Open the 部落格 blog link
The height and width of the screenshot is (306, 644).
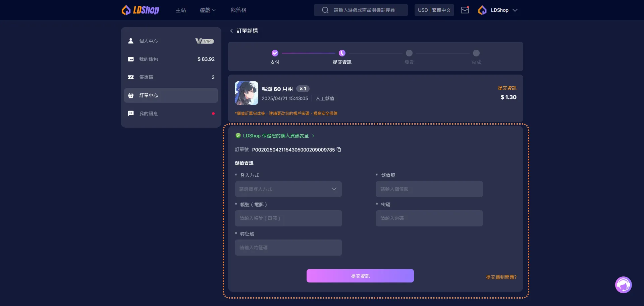[238, 10]
